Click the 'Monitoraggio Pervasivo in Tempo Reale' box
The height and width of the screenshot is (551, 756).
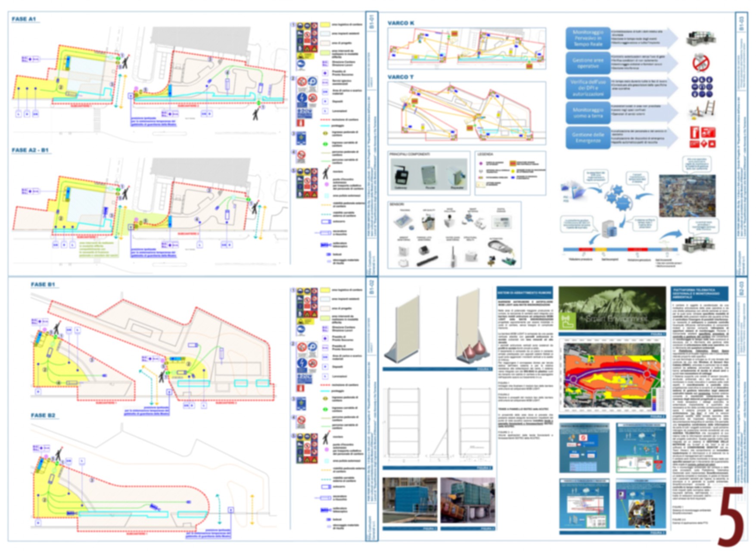588,38
